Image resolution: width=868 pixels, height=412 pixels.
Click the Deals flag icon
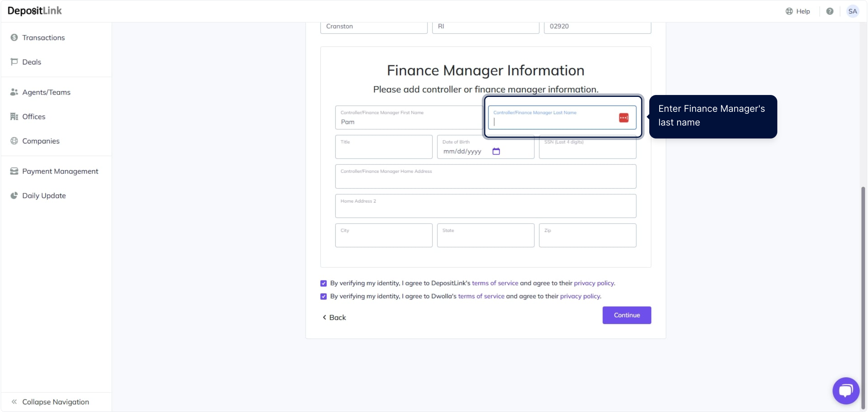point(14,62)
